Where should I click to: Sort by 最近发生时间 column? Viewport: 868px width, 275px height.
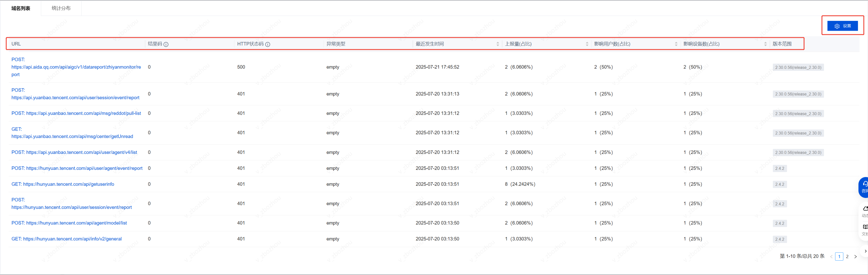[x=498, y=44]
